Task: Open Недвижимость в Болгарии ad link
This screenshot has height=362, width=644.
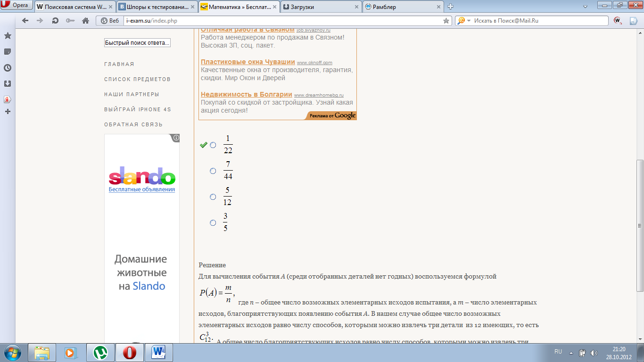Action: [247, 94]
